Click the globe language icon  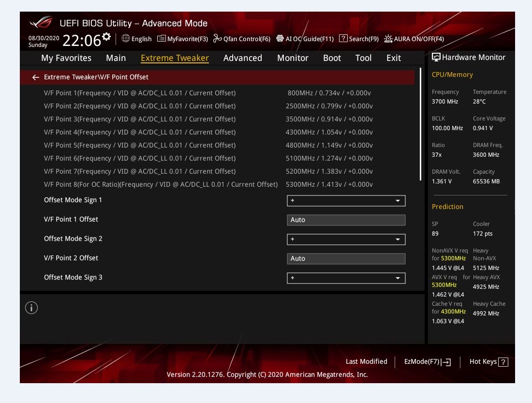click(x=126, y=38)
